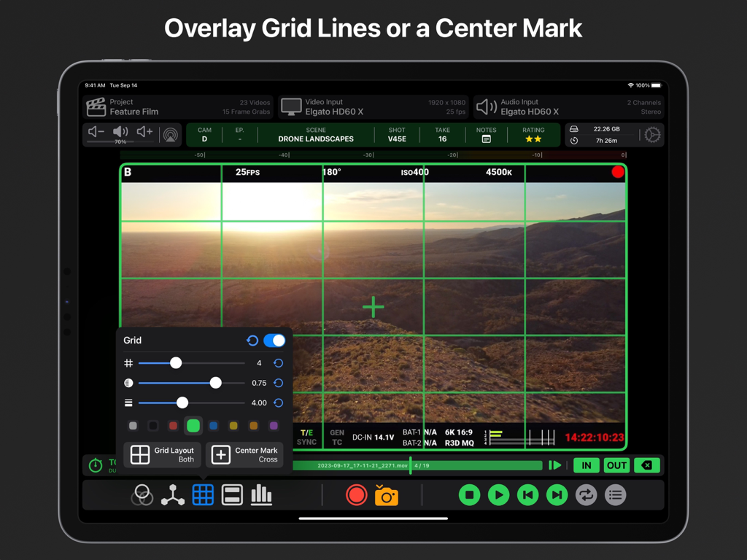Turn off the Grid toggle switch
Viewport: 747px width, 560px height.
pyautogui.click(x=274, y=341)
